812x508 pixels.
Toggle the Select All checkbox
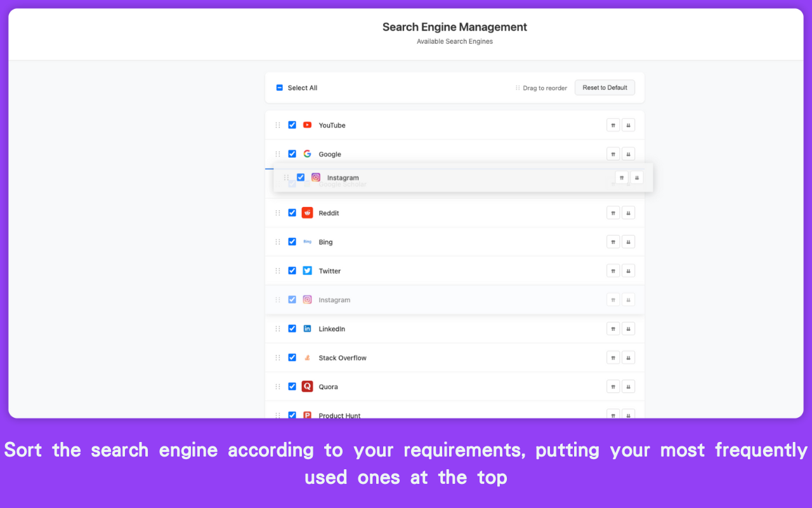coord(279,88)
